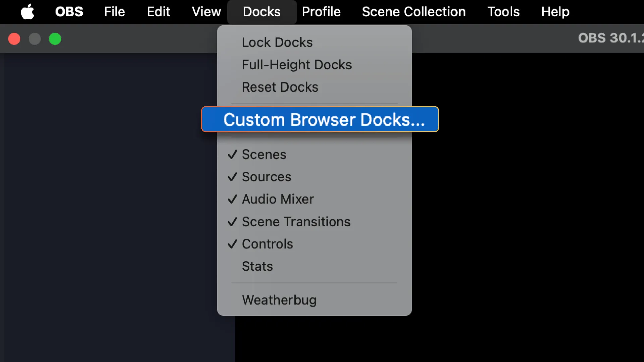This screenshot has height=362, width=644.
Task: Open Custom Browser Docks dialog
Action: click(320, 119)
